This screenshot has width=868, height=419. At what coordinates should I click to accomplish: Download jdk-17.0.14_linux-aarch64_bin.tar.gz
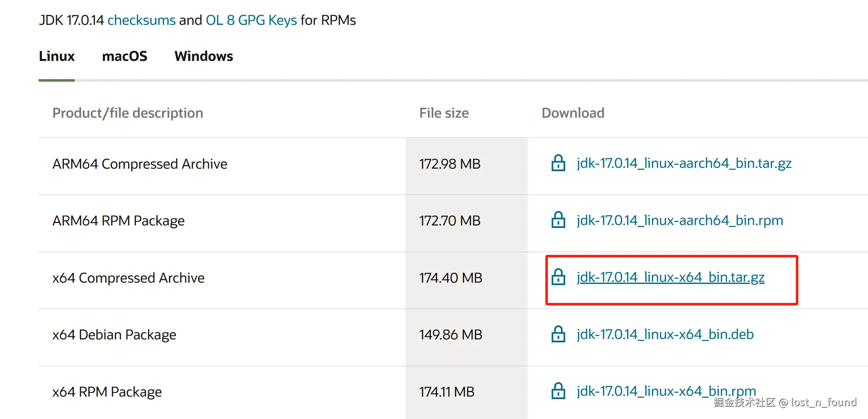(x=684, y=163)
